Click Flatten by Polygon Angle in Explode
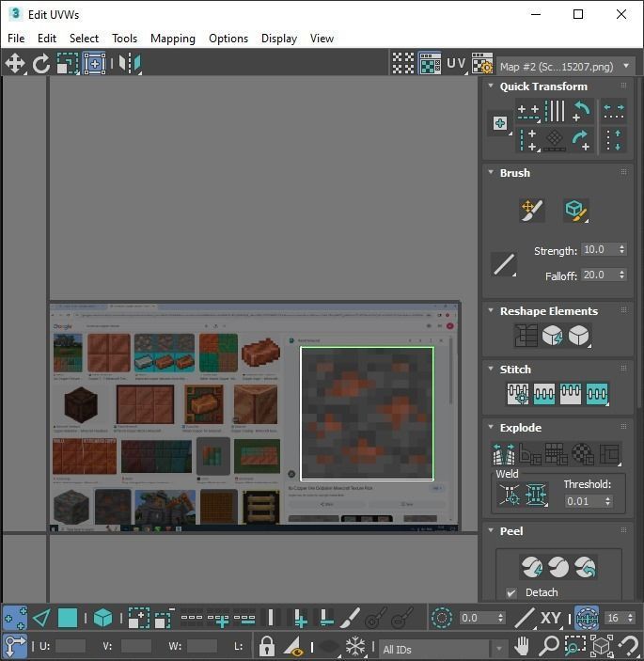 pos(530,454)
